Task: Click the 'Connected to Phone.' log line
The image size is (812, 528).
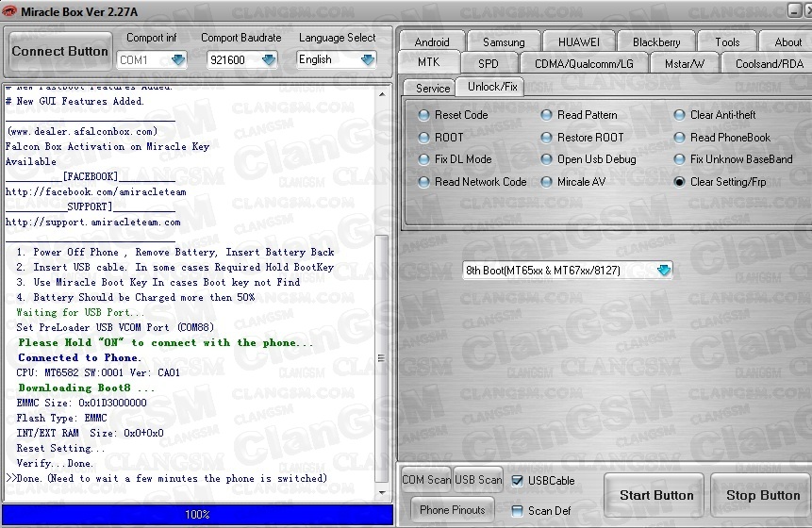Action: click(x=80, y=357)
